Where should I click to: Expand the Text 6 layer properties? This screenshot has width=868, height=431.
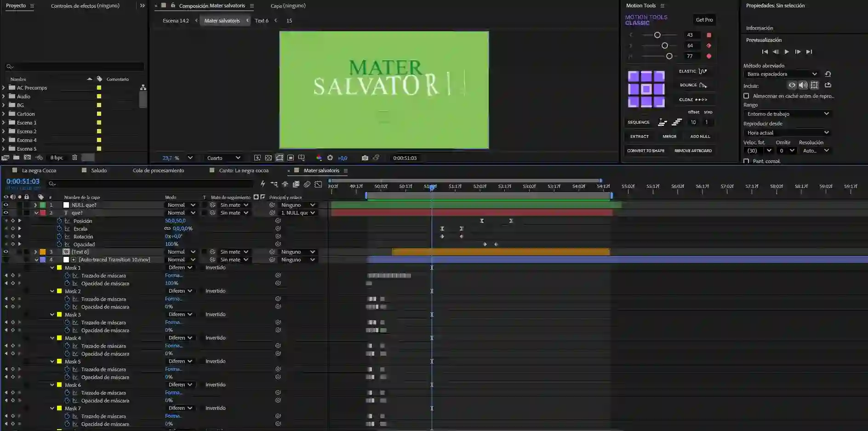click(x=35, y=252)
